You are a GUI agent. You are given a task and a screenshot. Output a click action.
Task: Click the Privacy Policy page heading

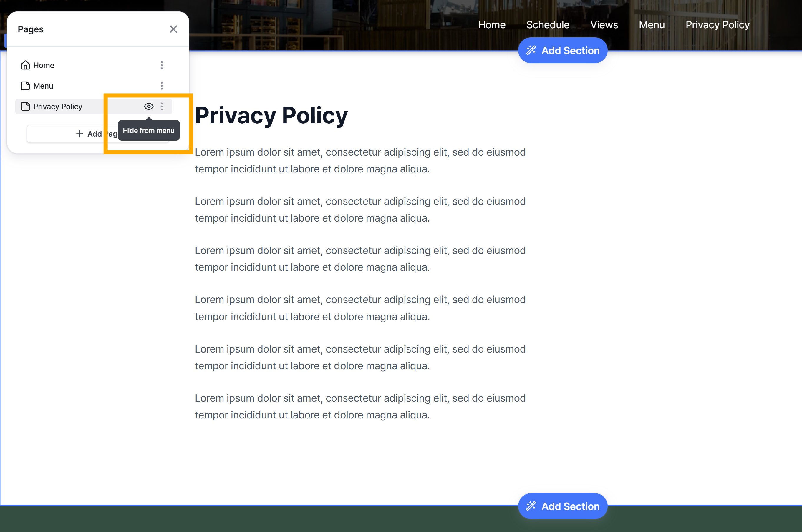point(271,115)
